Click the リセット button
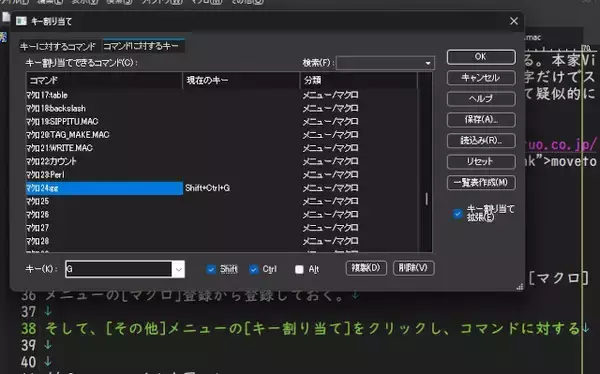Image resolution: width=600 pixels, height=374 pixels. (x=481, y=162)
